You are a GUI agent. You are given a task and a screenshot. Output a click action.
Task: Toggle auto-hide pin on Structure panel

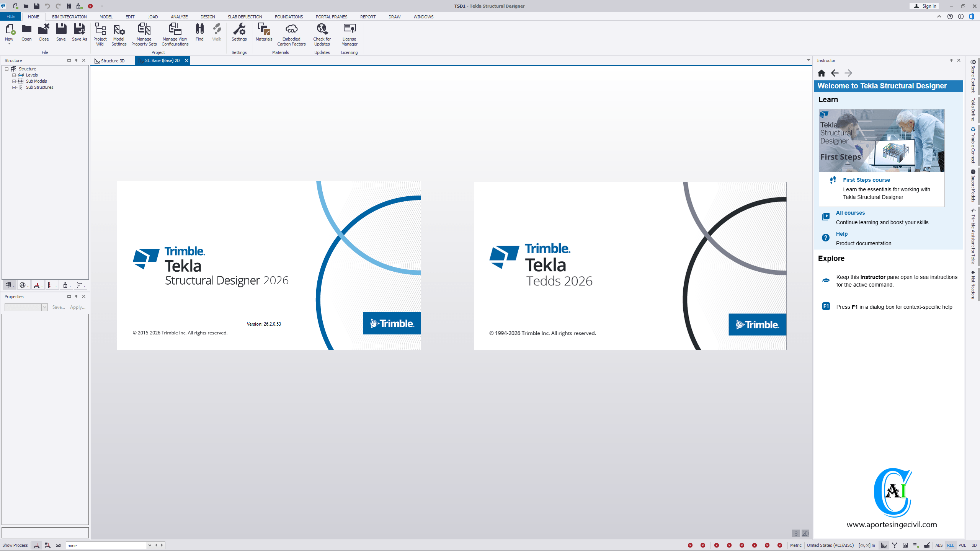pos(76,60)
